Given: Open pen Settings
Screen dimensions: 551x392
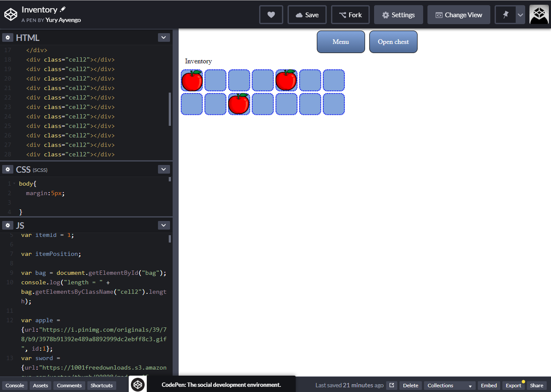Looking at the screenshot, I should [x=399, y=15].
